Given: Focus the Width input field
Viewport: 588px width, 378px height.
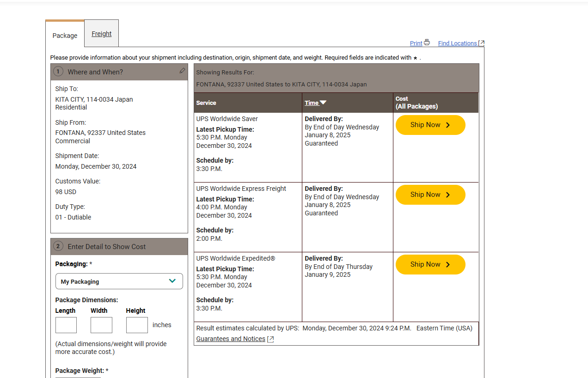Looking at the screenshot, I should pos(101,325).
